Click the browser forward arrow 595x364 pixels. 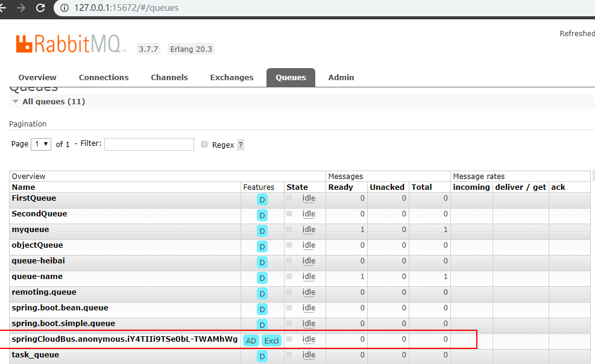point(21,8)
